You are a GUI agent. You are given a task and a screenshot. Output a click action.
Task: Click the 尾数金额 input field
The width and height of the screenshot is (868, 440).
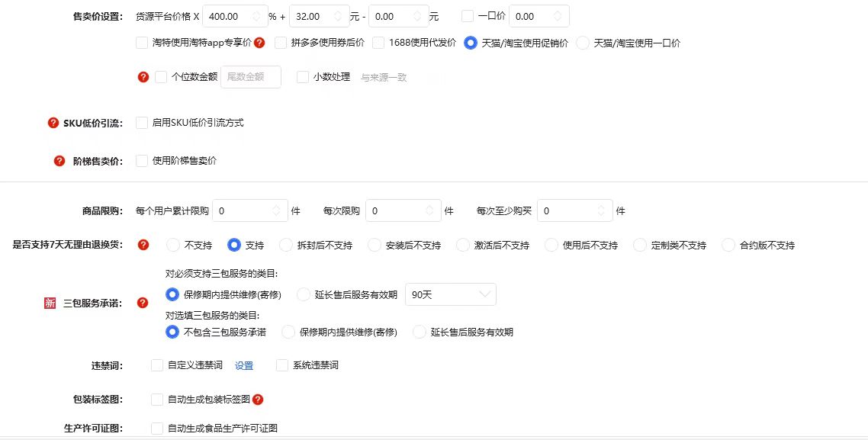pos(250,76)
